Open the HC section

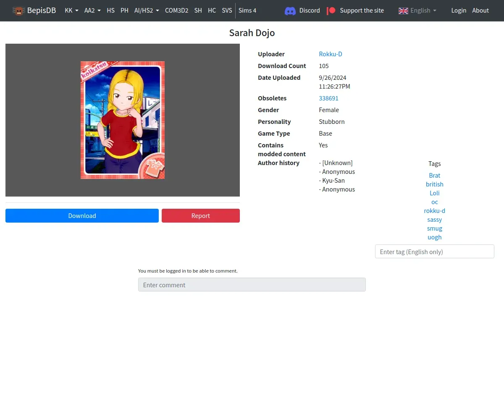212,10
